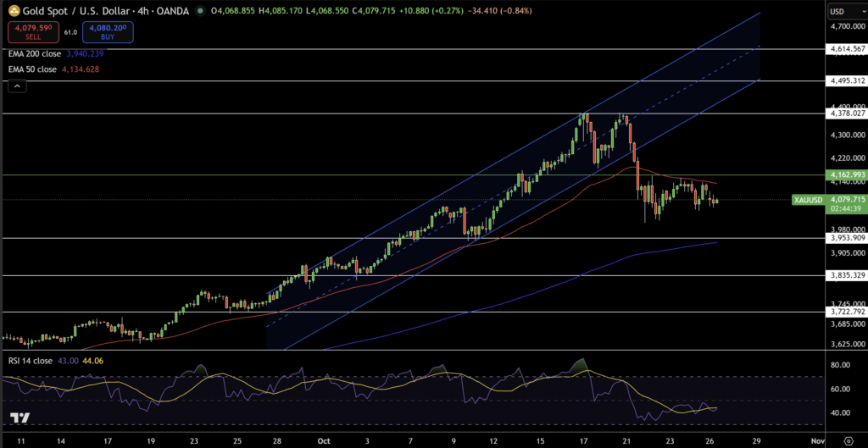
Task: Click the 61.0 spread value between Sell and Buy
Action: [x=70, y=32]
